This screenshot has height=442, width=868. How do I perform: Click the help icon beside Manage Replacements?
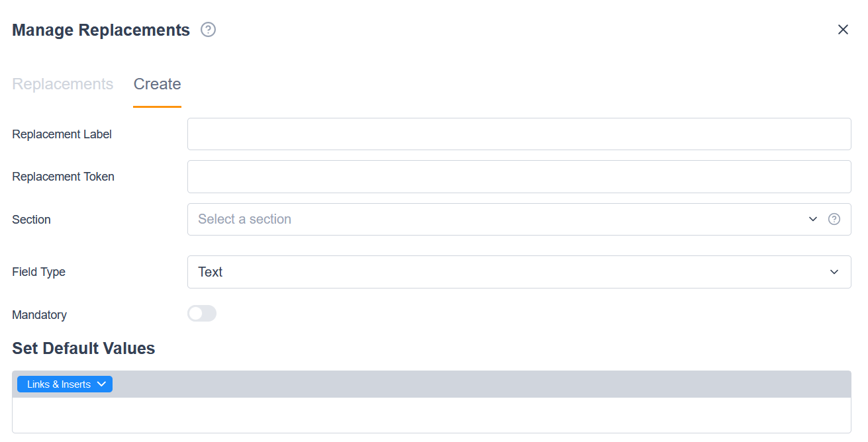pyautogui.click(x=209, y=30)
